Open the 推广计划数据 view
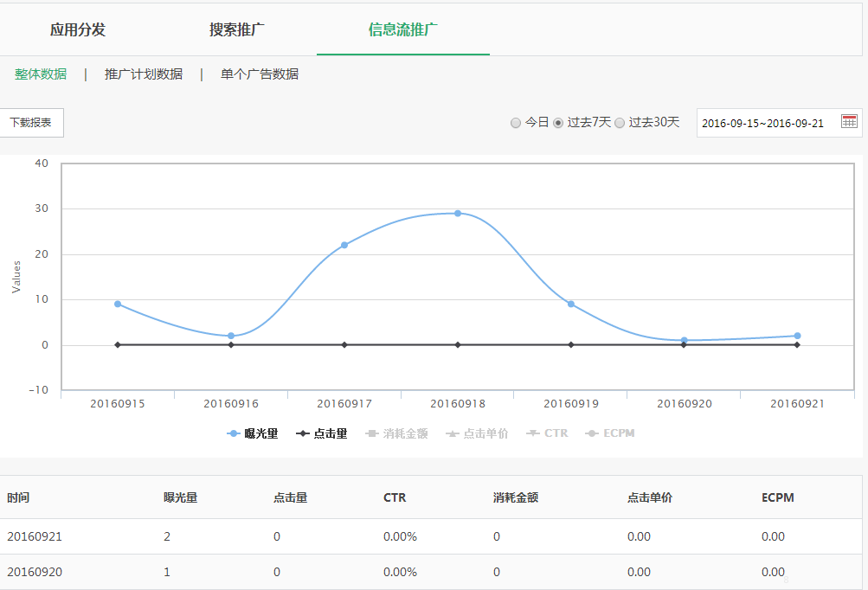Screen dimensions: 868x590 click(x=143, y=74)
